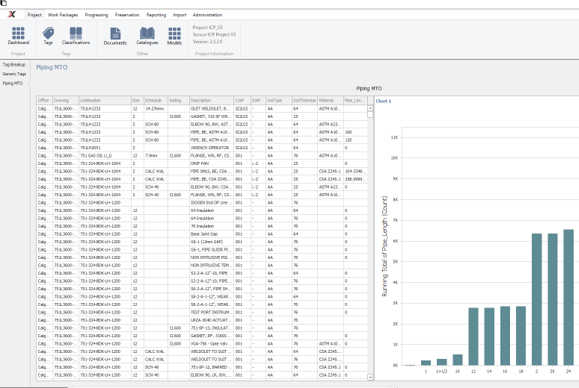Open the Models grid icon
Screen dimensions: 579x388
click(174, 36)
